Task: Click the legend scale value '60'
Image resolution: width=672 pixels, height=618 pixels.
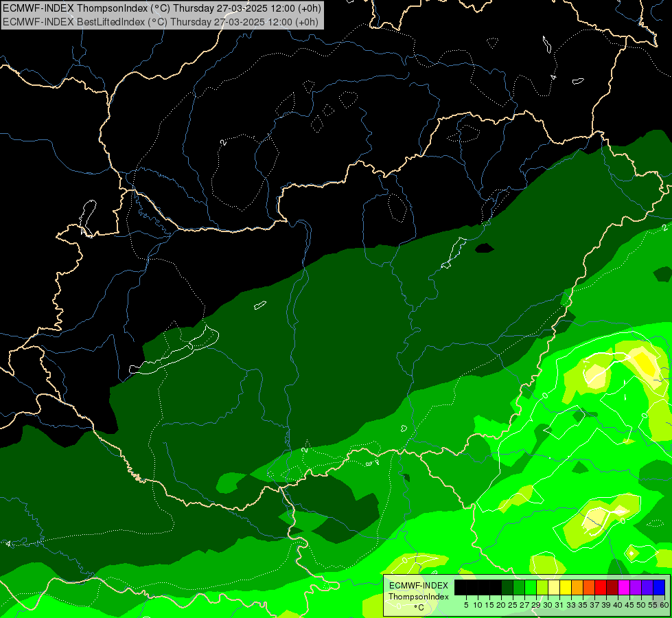Action: coord(664,605)
